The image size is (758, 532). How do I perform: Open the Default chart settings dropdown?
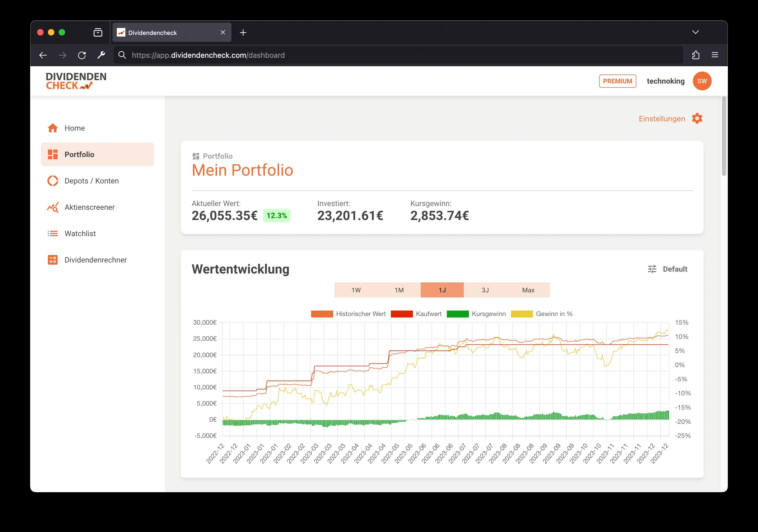[667, 269]
